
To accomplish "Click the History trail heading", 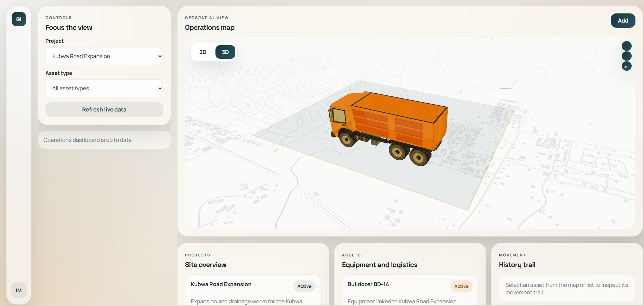I will pyautogui.click(x=517, y=265).
